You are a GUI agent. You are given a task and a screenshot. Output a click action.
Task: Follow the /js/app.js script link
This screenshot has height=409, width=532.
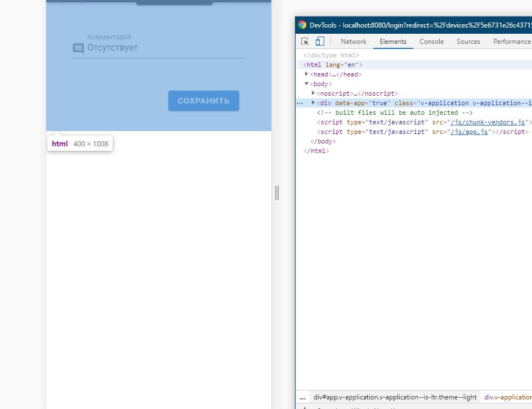click(x=469, y=132)
